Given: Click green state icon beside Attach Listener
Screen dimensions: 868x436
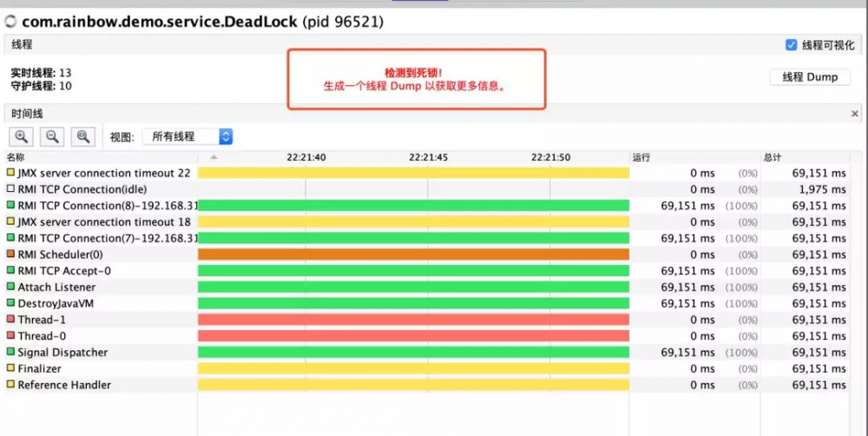Looking at the screenshot, I should [10, 287].
